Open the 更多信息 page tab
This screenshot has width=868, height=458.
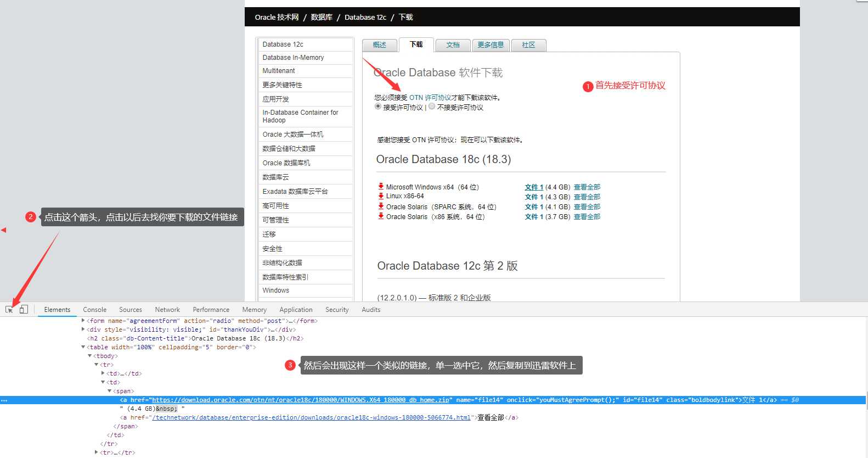click(491, 45)
